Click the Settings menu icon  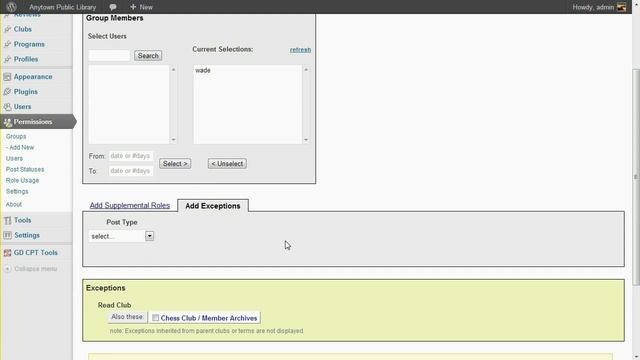click(x=7, y=236)
